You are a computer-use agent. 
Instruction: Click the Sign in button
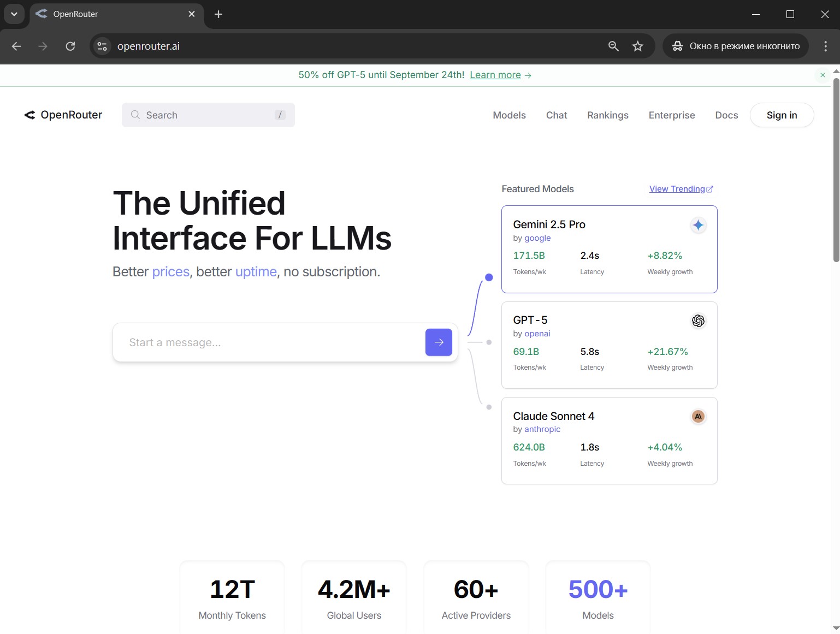click(x=782, y=115)
